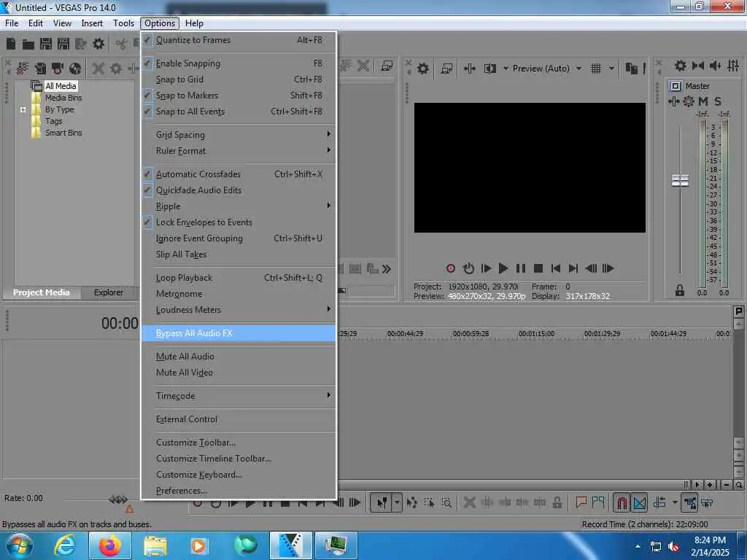Open Video Preview settings gear icon
The image size is (747, 560).
click(422, 69)
